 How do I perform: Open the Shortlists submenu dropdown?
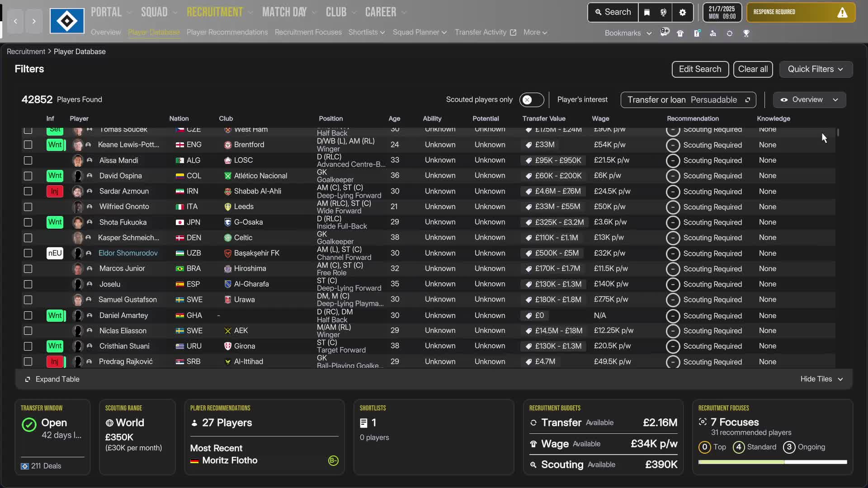(367, 32)
